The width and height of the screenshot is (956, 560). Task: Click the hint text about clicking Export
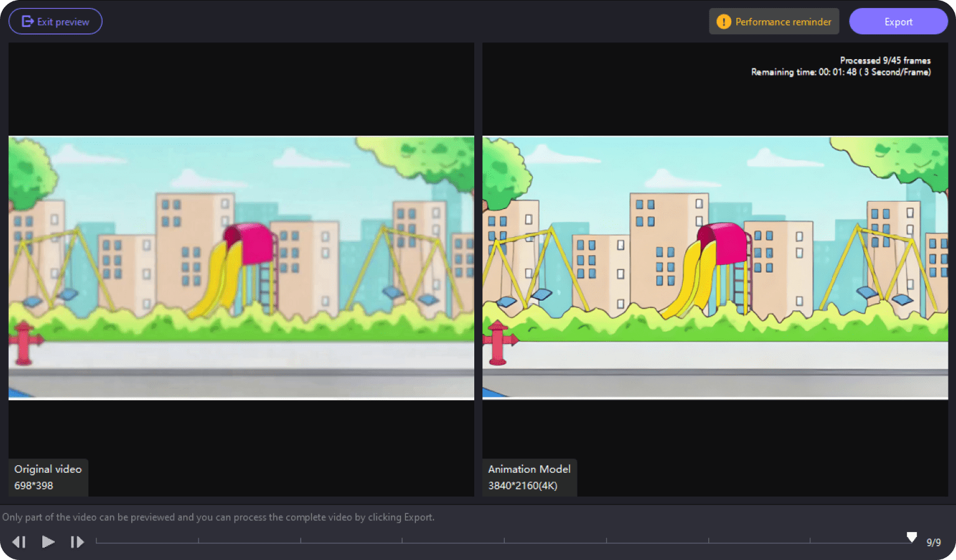coord(218,517)
